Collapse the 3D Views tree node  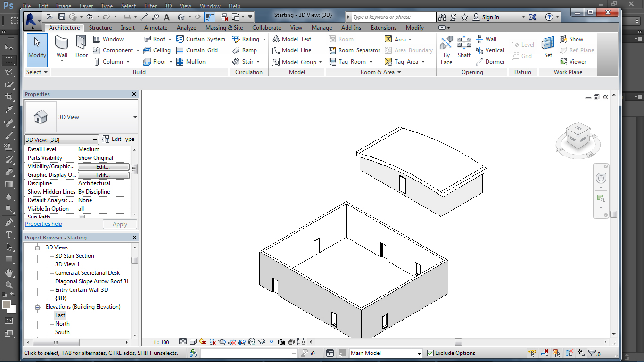pos(38,247)
